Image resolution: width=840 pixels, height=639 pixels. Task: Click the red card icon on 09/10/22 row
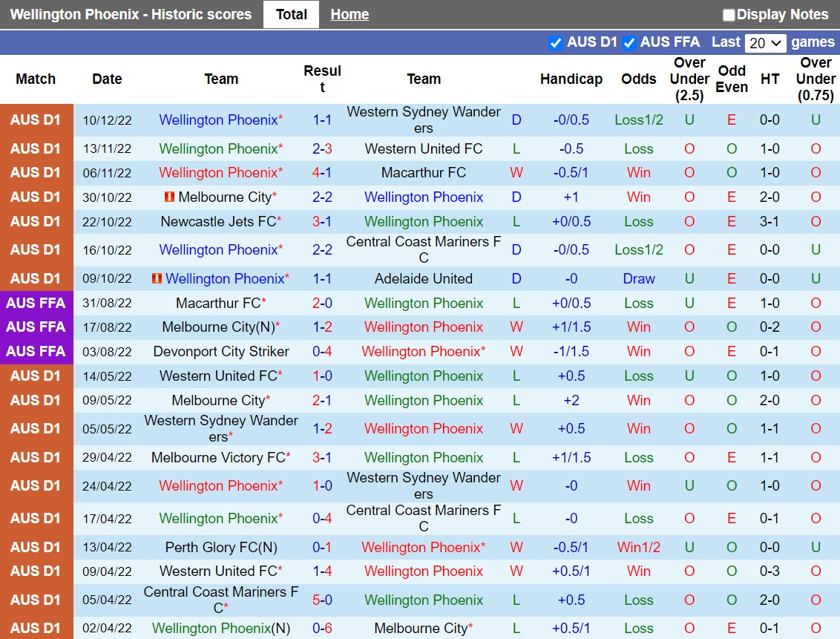tap(157, 278)
